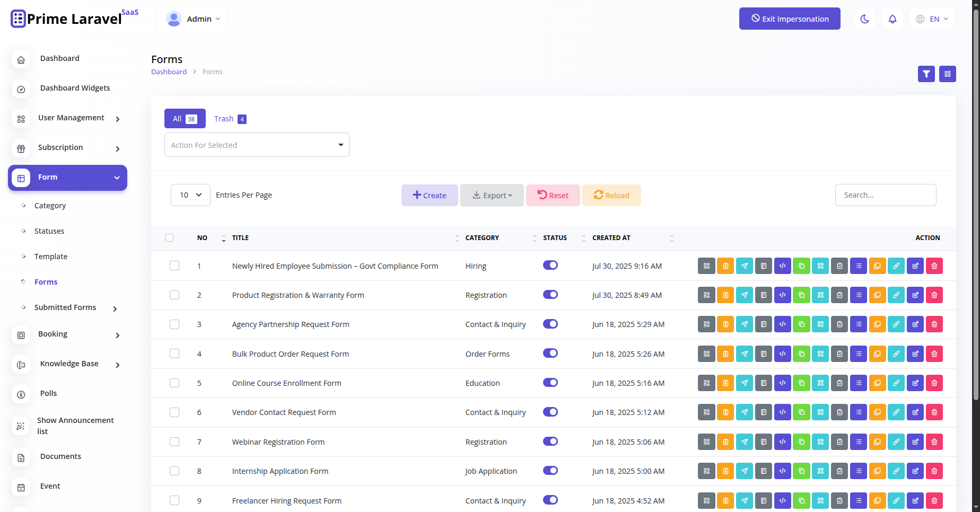Click the Search input field
980x512 pixels.
(x=886, y=195)
